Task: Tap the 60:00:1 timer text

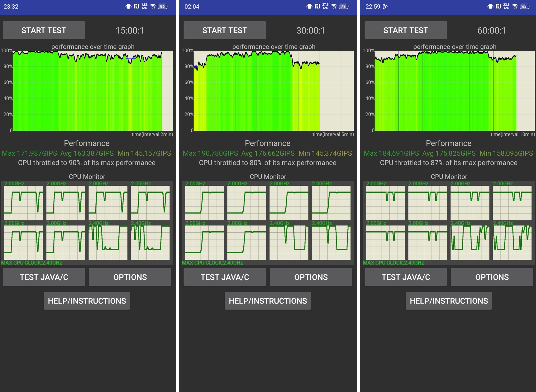Action: point(491,31)
